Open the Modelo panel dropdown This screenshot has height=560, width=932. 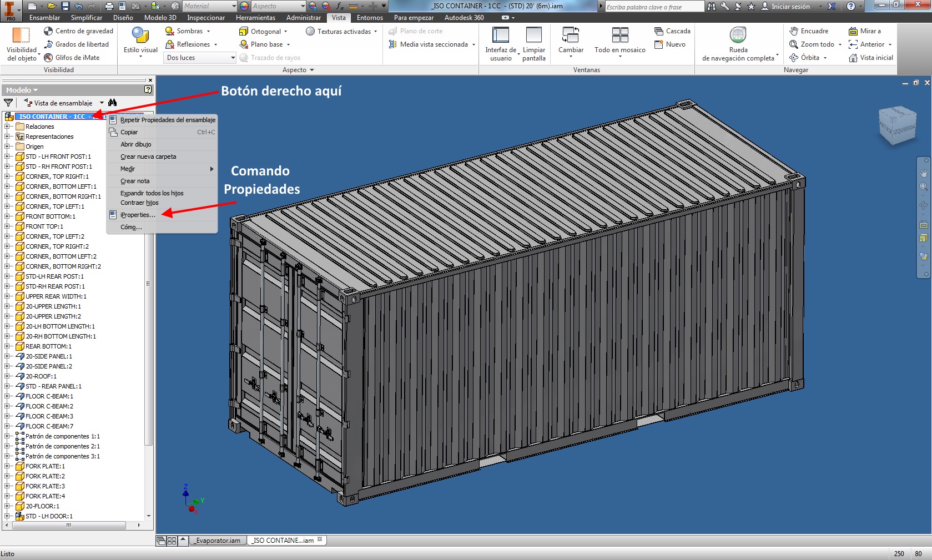point(22,90)
